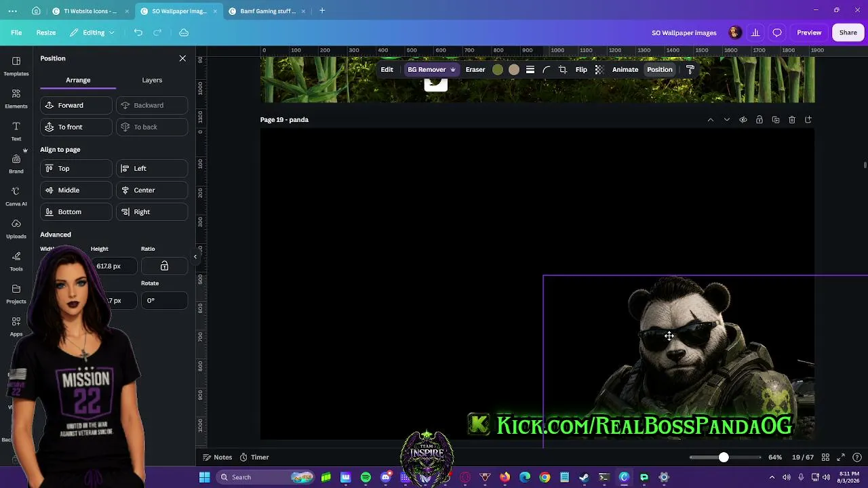Open the Elements sidebar panel

(x=16, y=98)
